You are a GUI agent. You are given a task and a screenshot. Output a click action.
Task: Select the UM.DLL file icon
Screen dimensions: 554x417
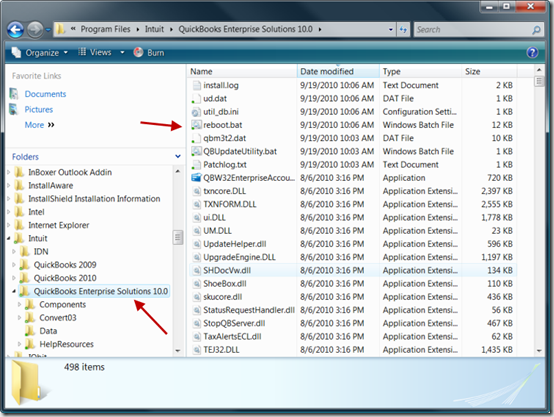click(196, 231)
